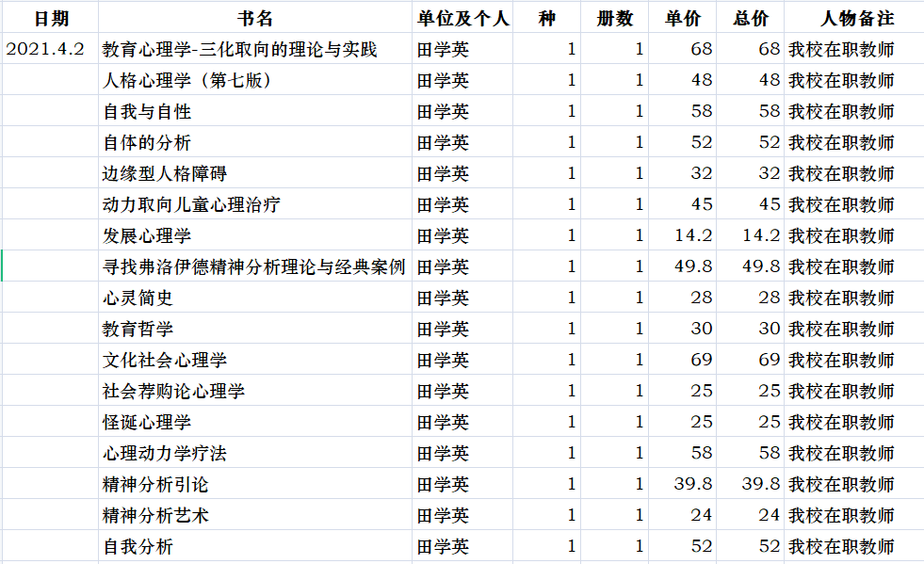This screenshot has width=924, height=564.
Task: Select the 单价 header cell
Action: (x=682, y=17)
